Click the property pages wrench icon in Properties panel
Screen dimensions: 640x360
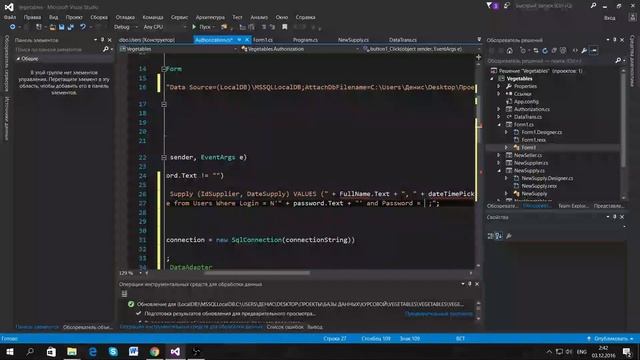tap(509, 236)
